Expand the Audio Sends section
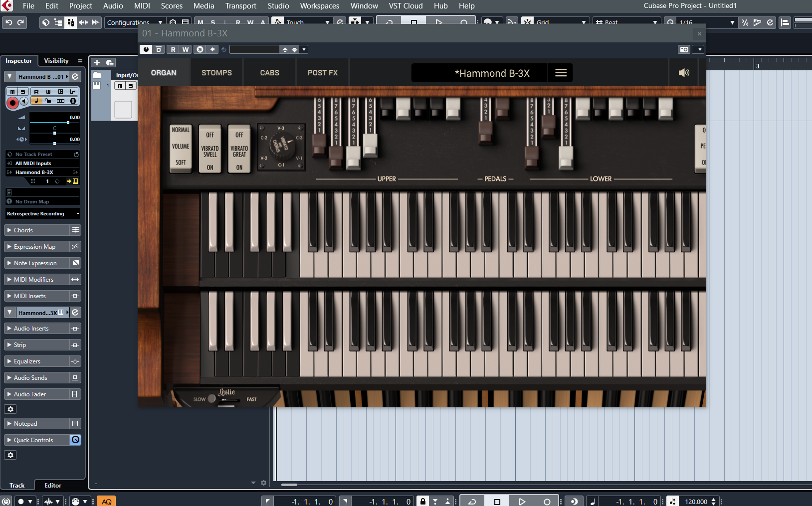This screenshot has width=812, height=506. pyautogui.click(x=37, y=378)
